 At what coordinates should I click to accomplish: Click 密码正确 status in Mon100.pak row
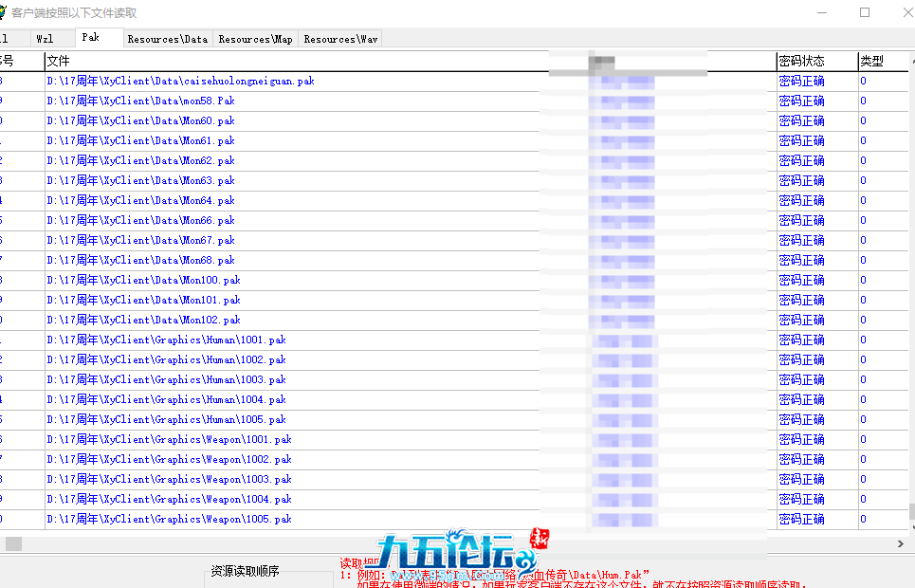coord(801,280)
